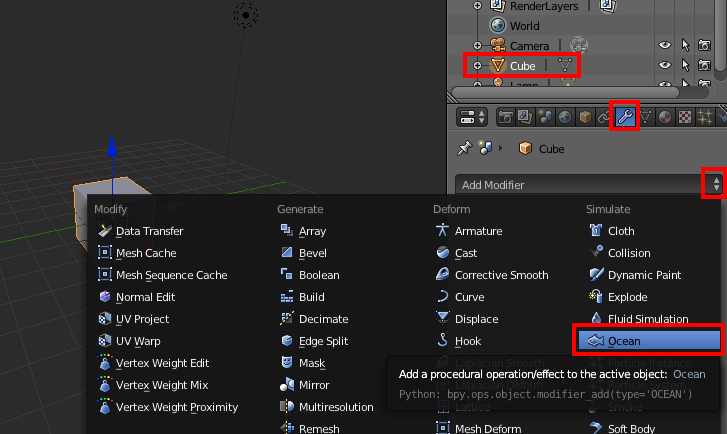727x434 pixels.
Task: Click the Cube object icon in breadcrumb
Action: pyautogui.click(x=525, y=148)
